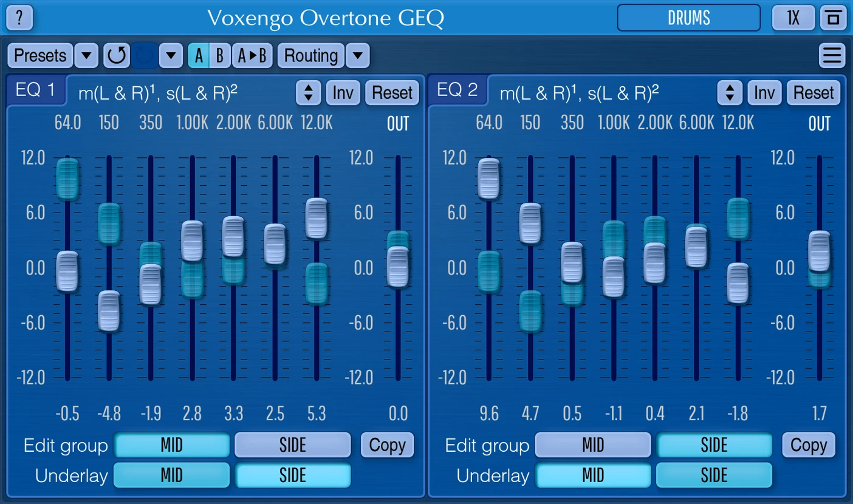Toggle MID underlay in EQ 1
The image size is (853, 504).
pyautogui.click(x=172, y=475)
